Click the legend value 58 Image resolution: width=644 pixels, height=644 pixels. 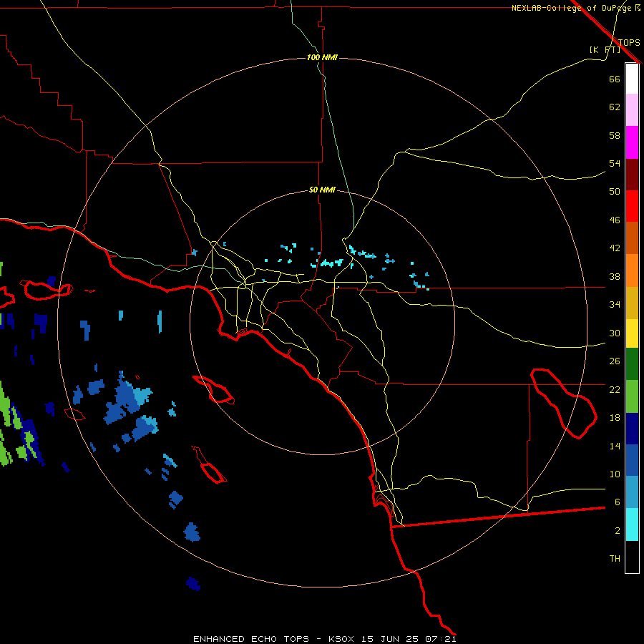[x=615, y=135]
